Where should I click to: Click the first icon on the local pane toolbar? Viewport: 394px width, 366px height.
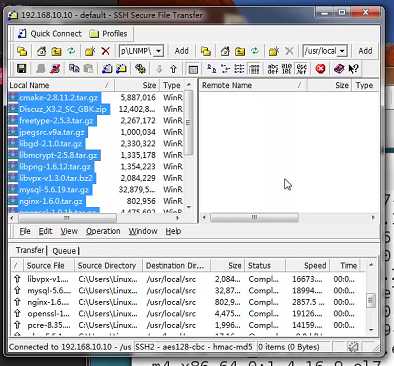pyautogui.click(x=22, y=51)
